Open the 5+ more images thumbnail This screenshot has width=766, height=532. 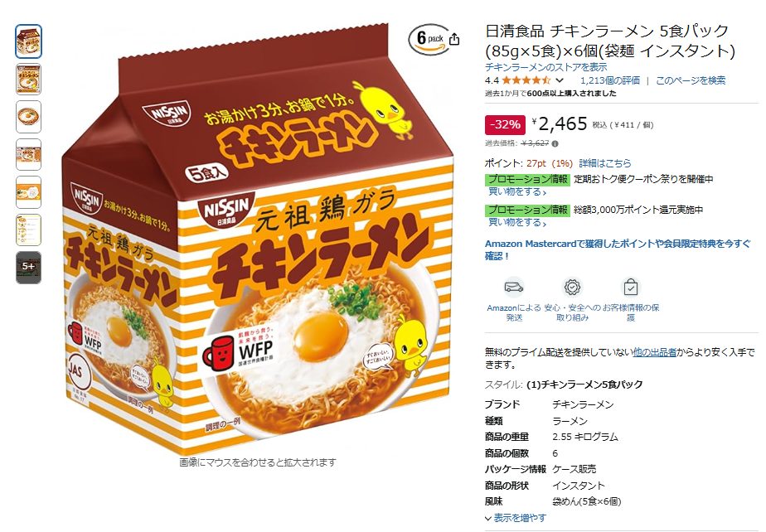pyautogui.click(x=29, y=267)
